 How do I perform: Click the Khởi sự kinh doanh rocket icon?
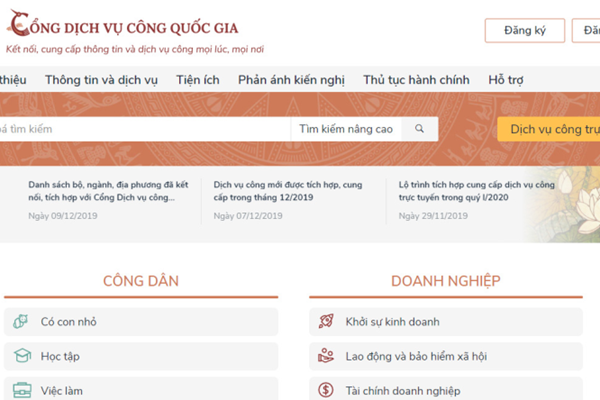[326, 322]
